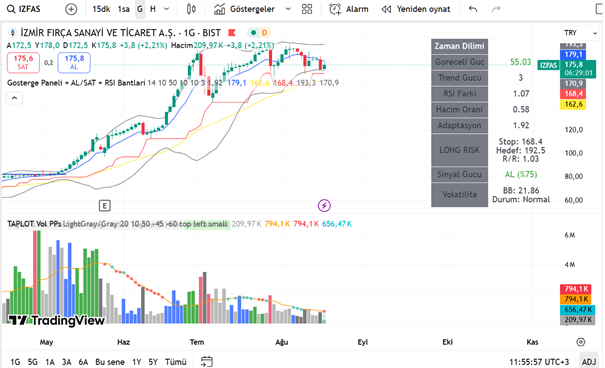Select the 3A date range
This screenshot has height=368, width=605.
[67, 362]
